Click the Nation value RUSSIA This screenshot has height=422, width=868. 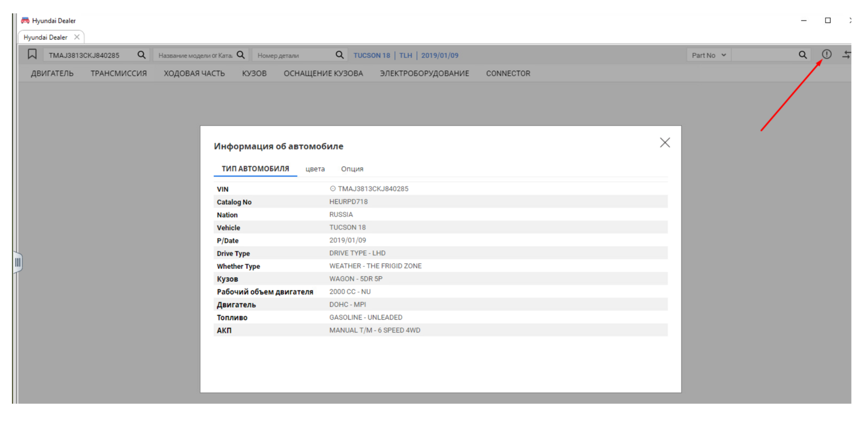point(342,215)
